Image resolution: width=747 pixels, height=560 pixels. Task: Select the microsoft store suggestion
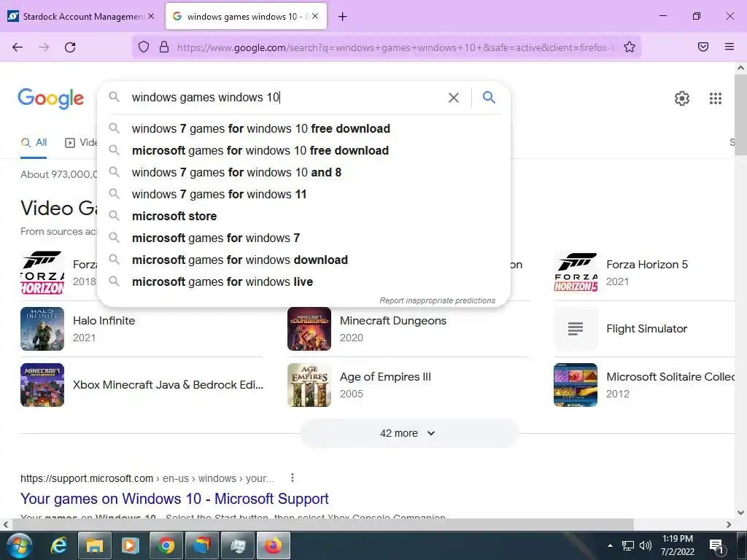click(x=305, y=216)
